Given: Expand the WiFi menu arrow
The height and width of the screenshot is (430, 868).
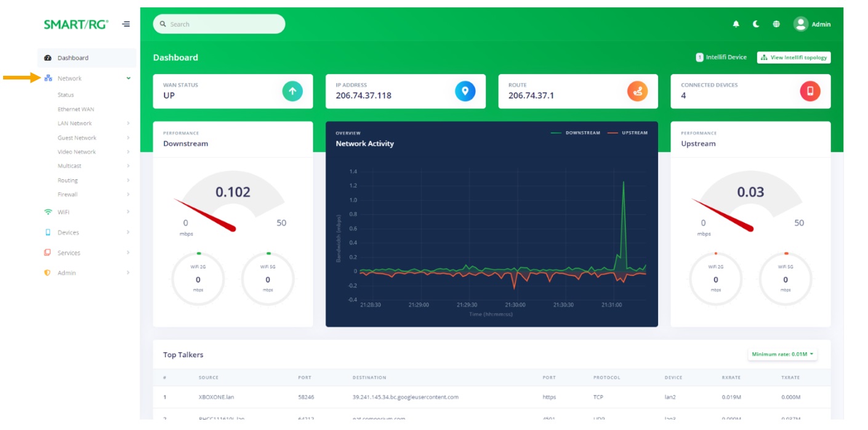Looking at the screenshot, I should [x=128, y=212].
